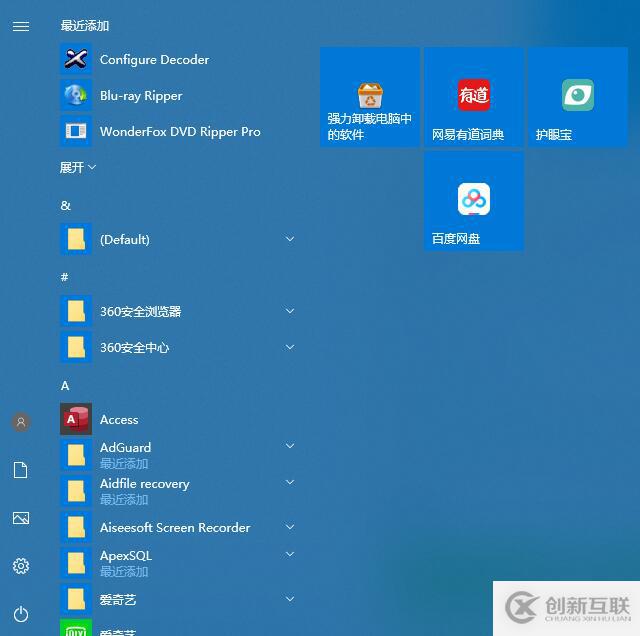Image resolution: width=640 pixels, height=636 pixels.
Task: Launch 百度网盘 tile
Action: [474, 201]
